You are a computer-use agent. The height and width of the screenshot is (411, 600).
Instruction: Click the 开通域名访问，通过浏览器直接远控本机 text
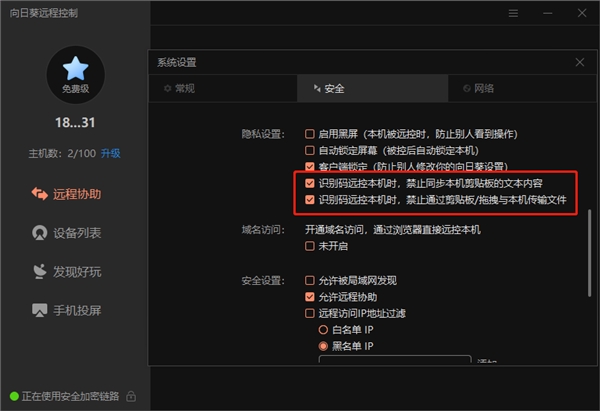[x=393, y=230]
